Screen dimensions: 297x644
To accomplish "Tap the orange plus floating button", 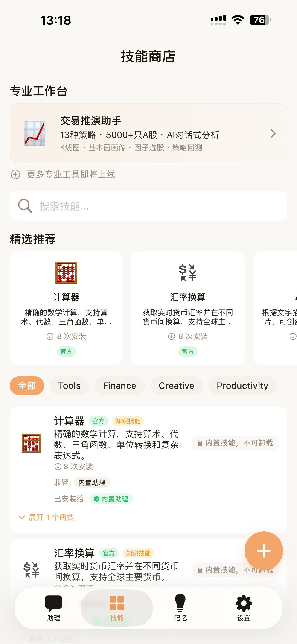I will (264, 550).
